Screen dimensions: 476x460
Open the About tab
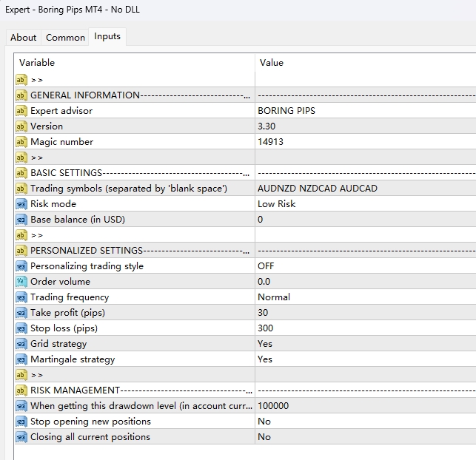(x=24, y=37)
